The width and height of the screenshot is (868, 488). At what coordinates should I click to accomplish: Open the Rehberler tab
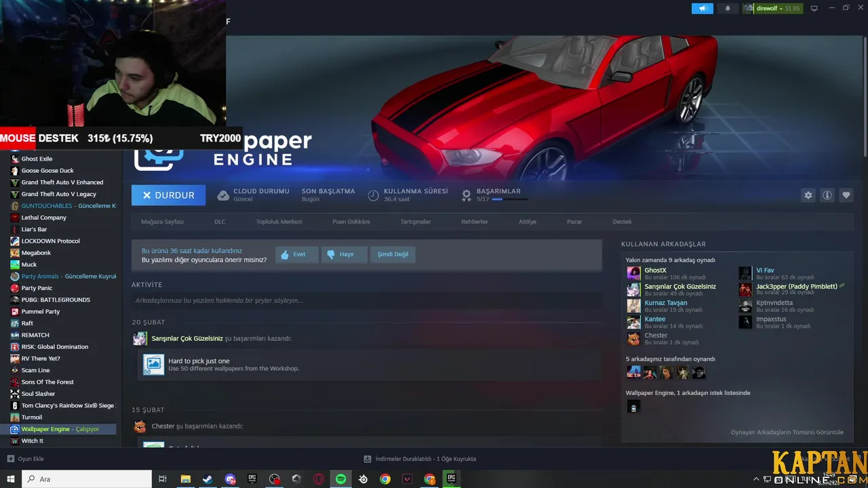click(475, 222)
